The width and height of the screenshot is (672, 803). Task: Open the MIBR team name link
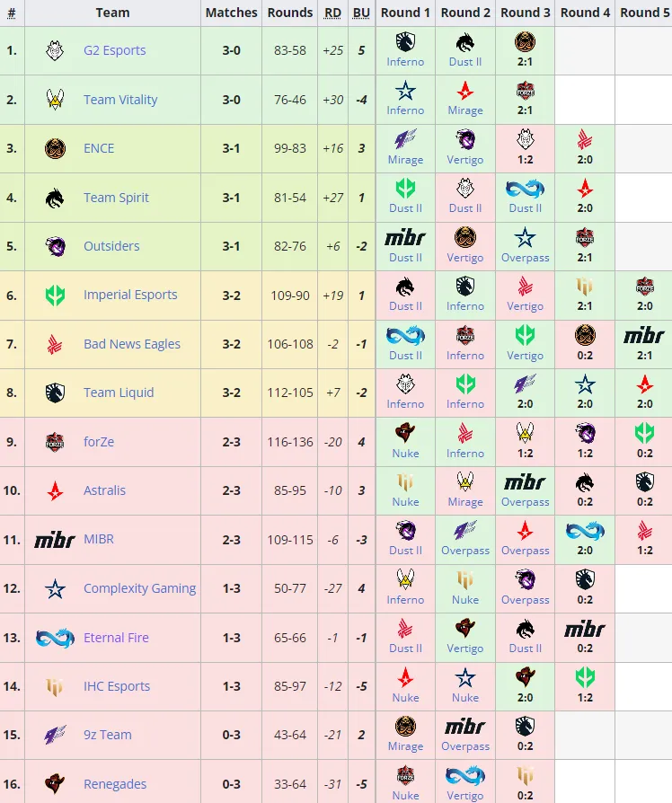tap(99, 539)
